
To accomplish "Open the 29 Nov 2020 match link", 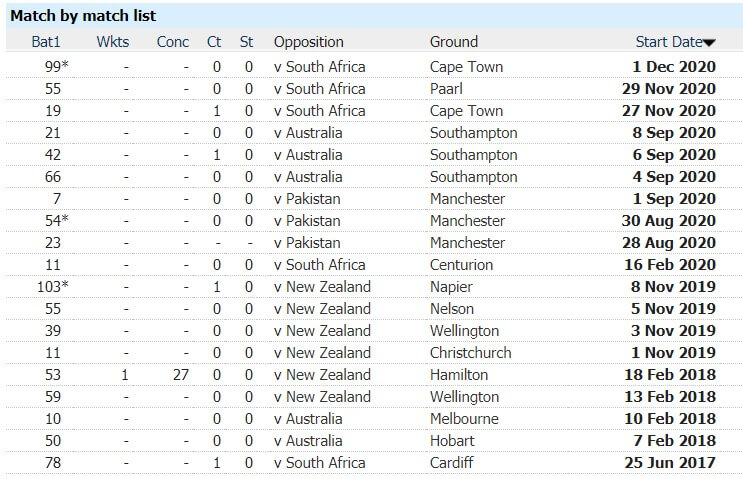I will point(669,89).
